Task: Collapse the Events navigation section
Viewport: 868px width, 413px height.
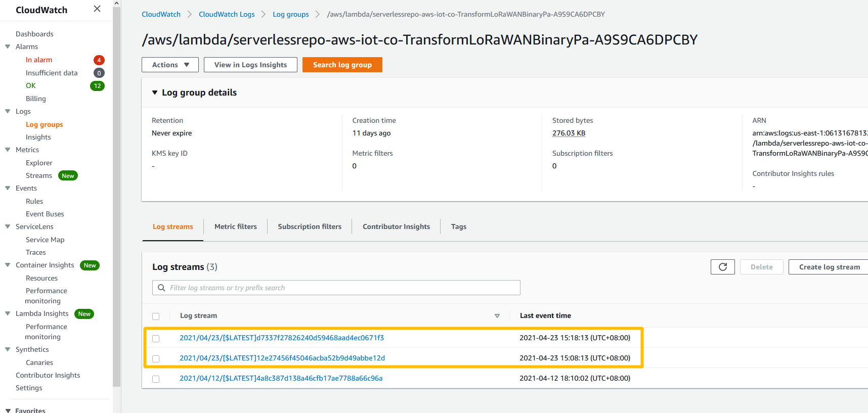Action: tap(8, 188)
